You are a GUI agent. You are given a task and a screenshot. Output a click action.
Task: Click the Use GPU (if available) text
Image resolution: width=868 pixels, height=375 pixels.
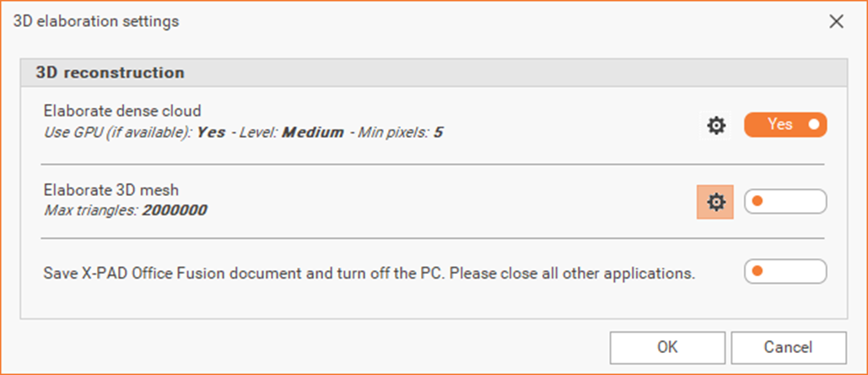(x=116, y=133)
